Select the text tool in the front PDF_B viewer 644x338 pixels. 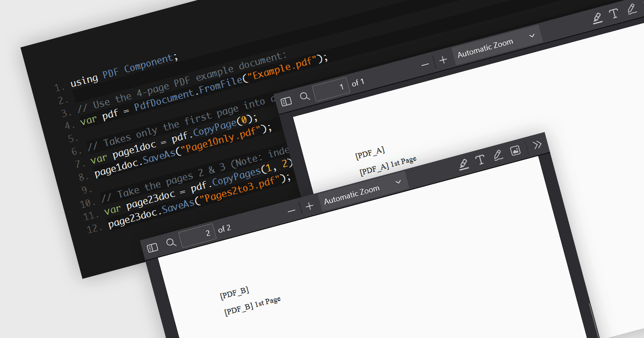coord(480,159)
